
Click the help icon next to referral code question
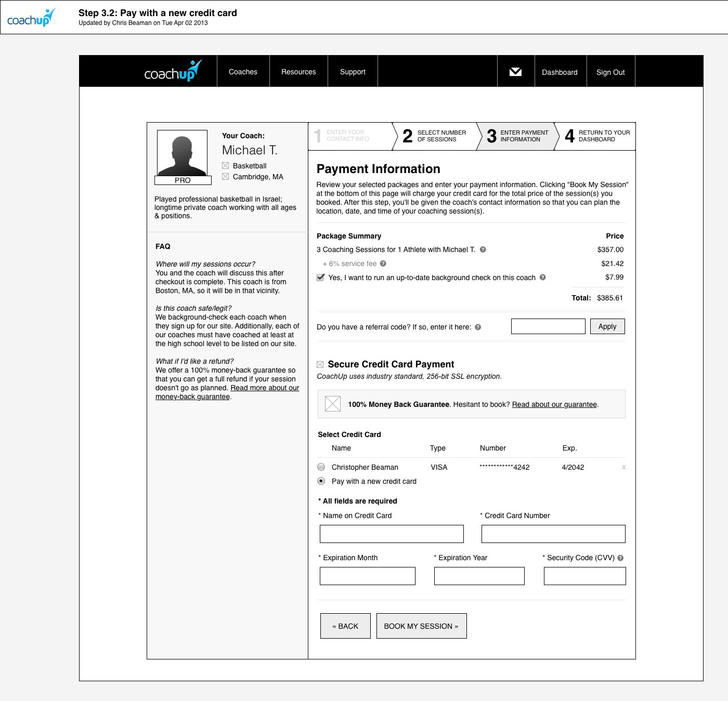point(478,327)
